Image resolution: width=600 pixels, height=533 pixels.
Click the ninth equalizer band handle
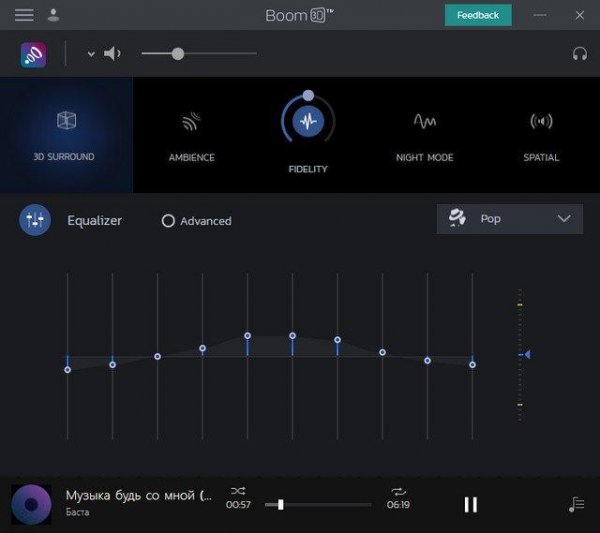pos(427,360)
